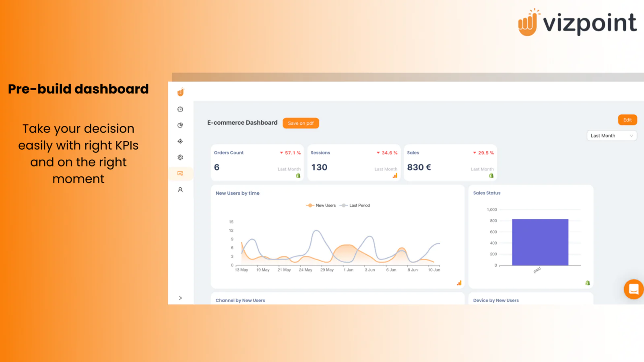This screenshot has width=644, height=362.
Task: Open the pie chart sidebar icon
Action: (180, 125)
